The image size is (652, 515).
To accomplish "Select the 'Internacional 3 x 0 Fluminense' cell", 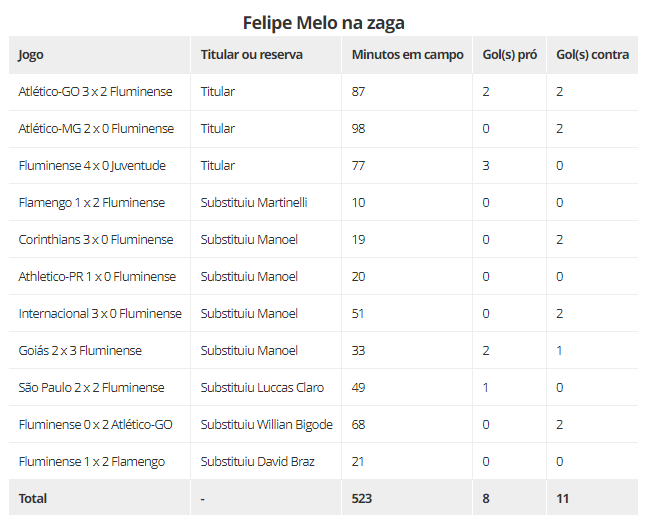I will coord(100,313).
